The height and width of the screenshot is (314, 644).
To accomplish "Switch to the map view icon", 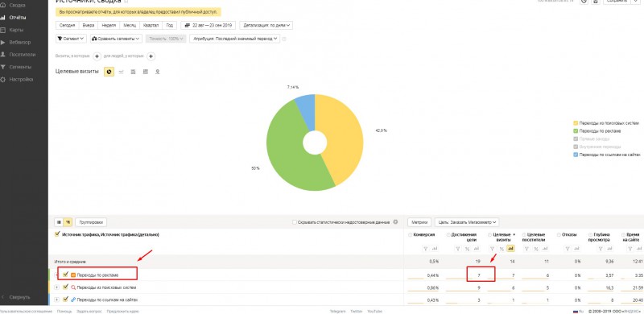I will (x=157, y=72).
